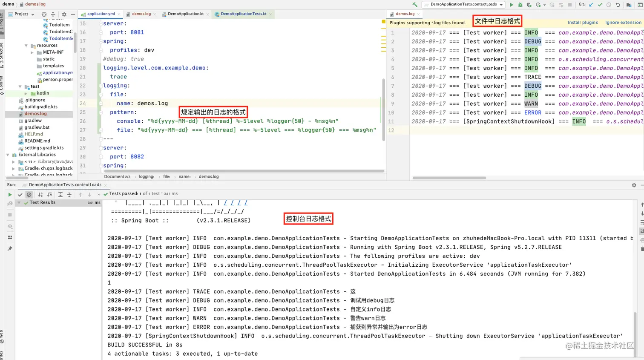Collapse all nodes in the Project panel
The width and height of the screenshot is (644, 360).
53,14
